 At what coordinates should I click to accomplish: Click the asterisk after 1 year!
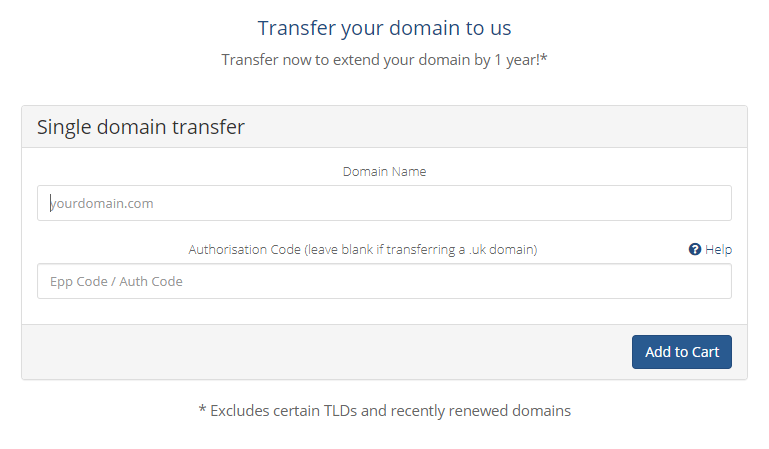pyautogui.click(x=543, y=58)
